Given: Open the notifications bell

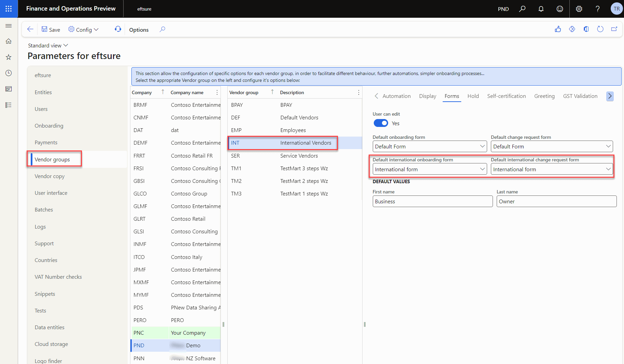Looking at the screenshot, I should [x=541, y=9].
